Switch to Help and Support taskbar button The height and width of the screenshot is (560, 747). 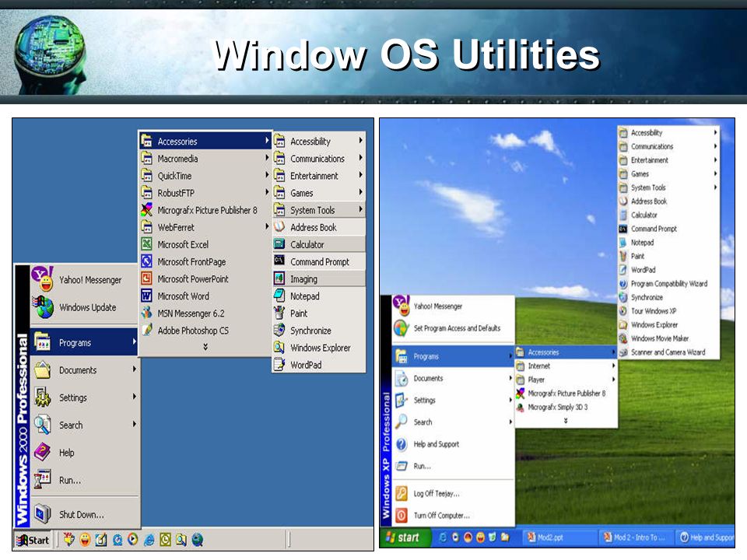coord(706,537)
